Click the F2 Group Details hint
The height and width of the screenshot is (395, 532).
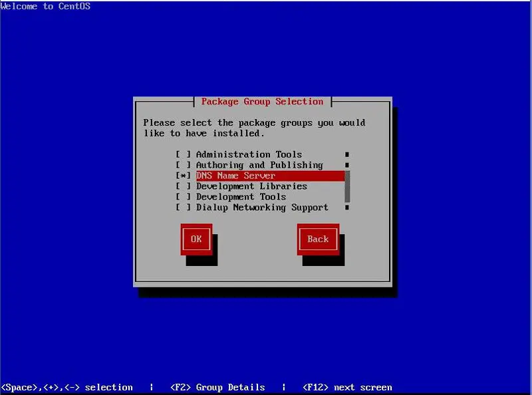(x=217, y=387)
